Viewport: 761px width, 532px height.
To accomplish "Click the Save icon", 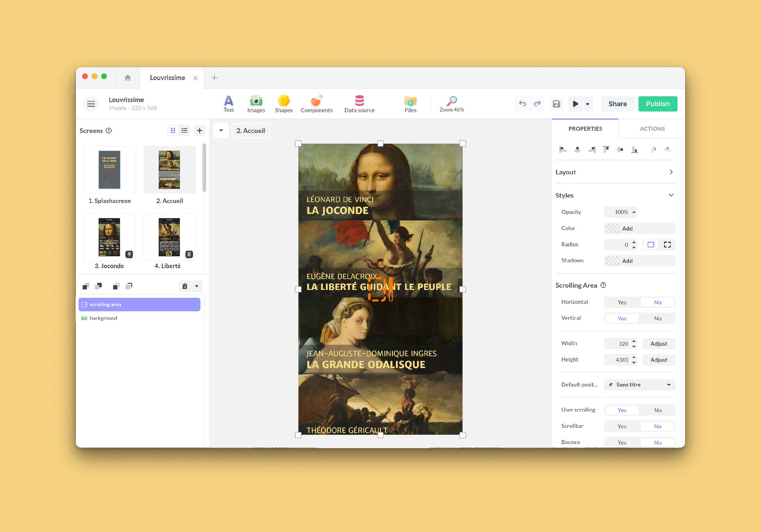I will (556, 104).
